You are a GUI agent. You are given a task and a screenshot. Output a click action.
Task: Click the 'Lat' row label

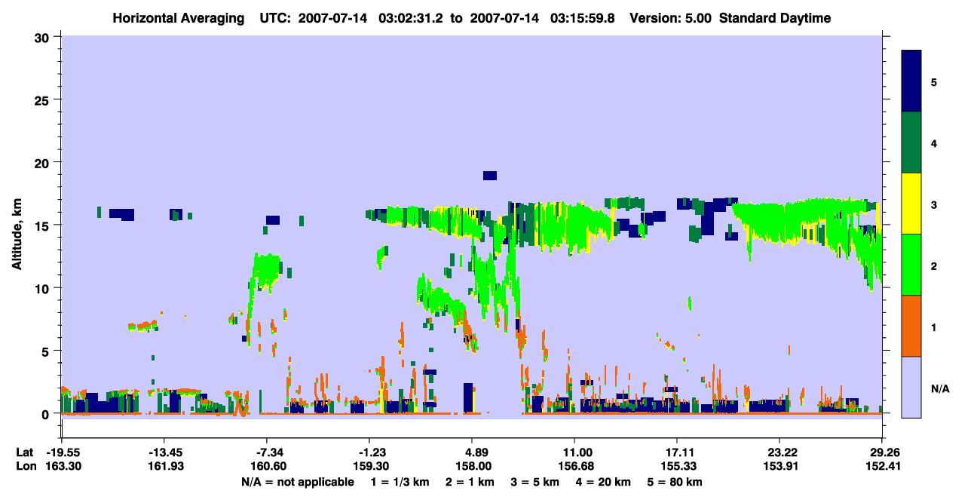tap(25, 452)
